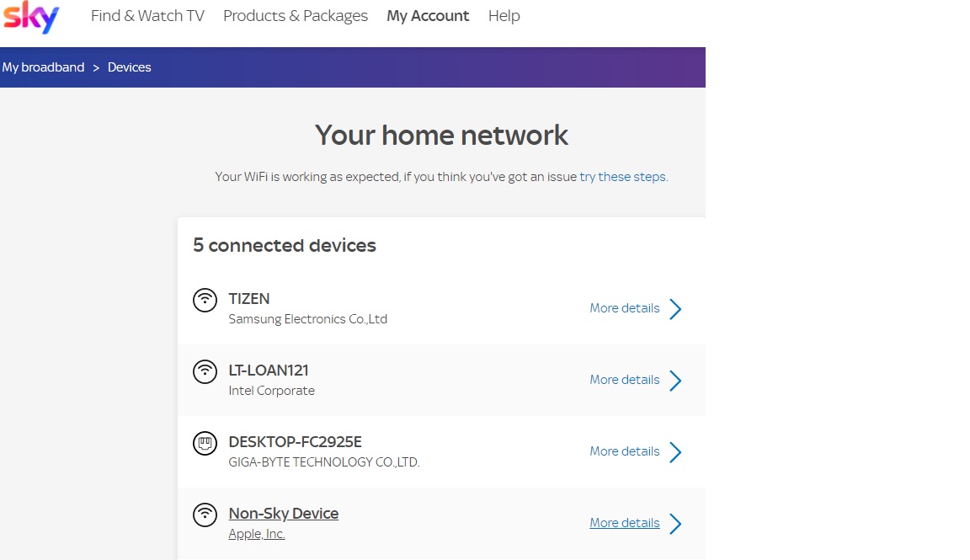Open the Find & Watch TV menu
The image size is (970, 560).
[x=147, y=15]
